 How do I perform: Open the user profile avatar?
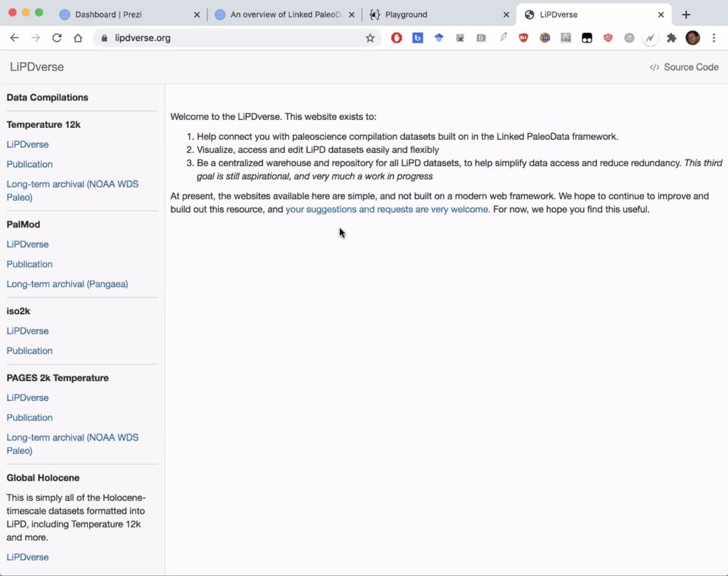coord(693,38)
